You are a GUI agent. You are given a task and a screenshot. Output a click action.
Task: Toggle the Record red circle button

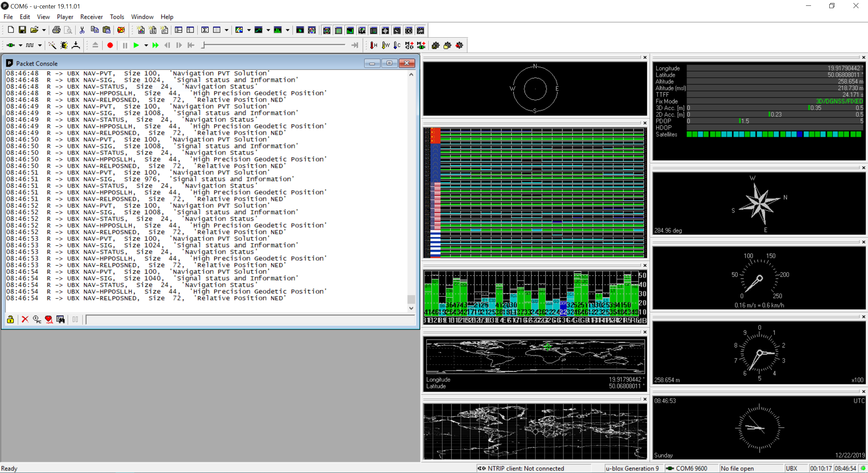tap(110, 45)
